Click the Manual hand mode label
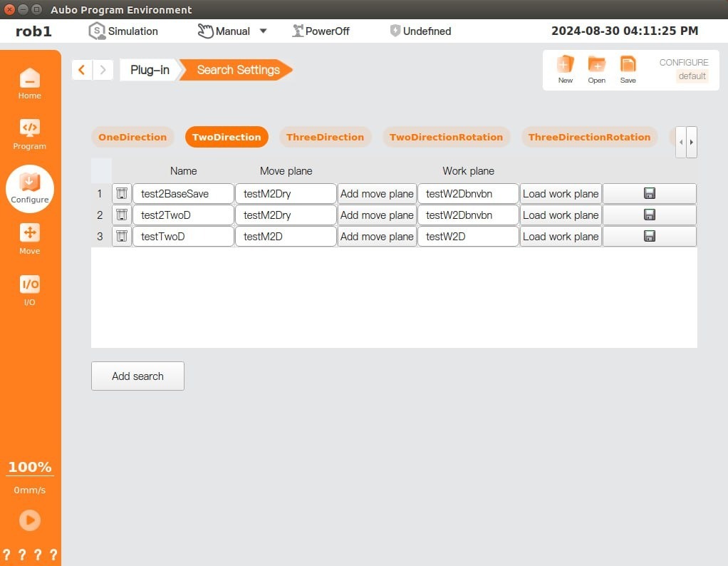728x566 pixels. tap(224, 31)
